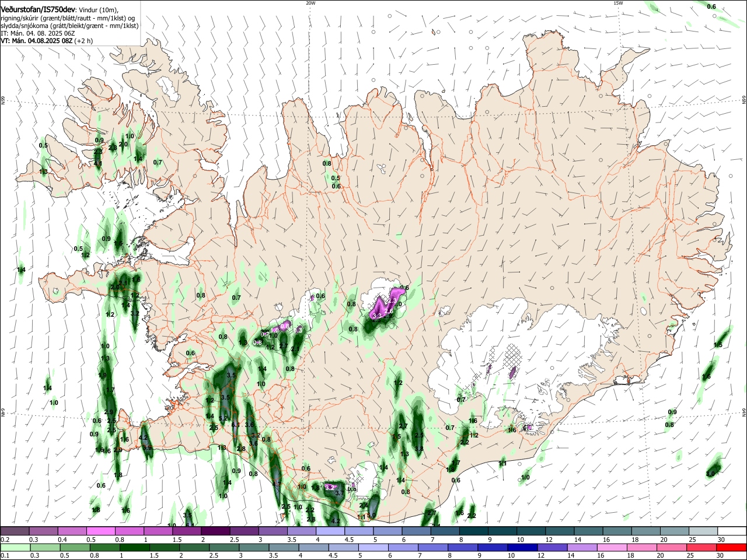
Task: Click the '0.1' legend scale label
Action: pos(5,555)
